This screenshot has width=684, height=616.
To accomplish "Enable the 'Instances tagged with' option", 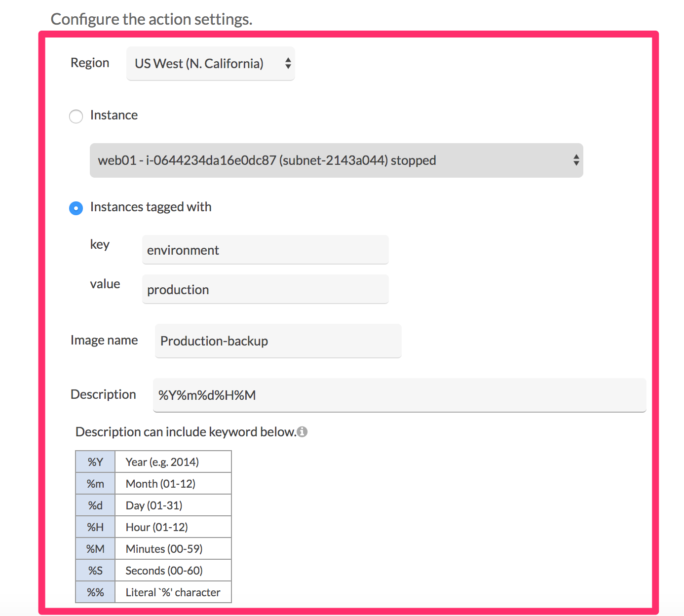I will point(76,208).
